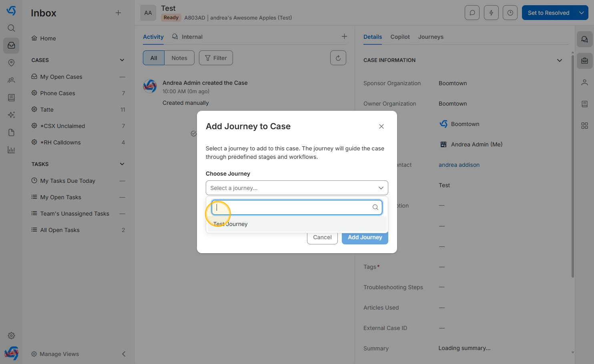Switch to the Journeys tab
Screen dimensions: 594x364
431,37
